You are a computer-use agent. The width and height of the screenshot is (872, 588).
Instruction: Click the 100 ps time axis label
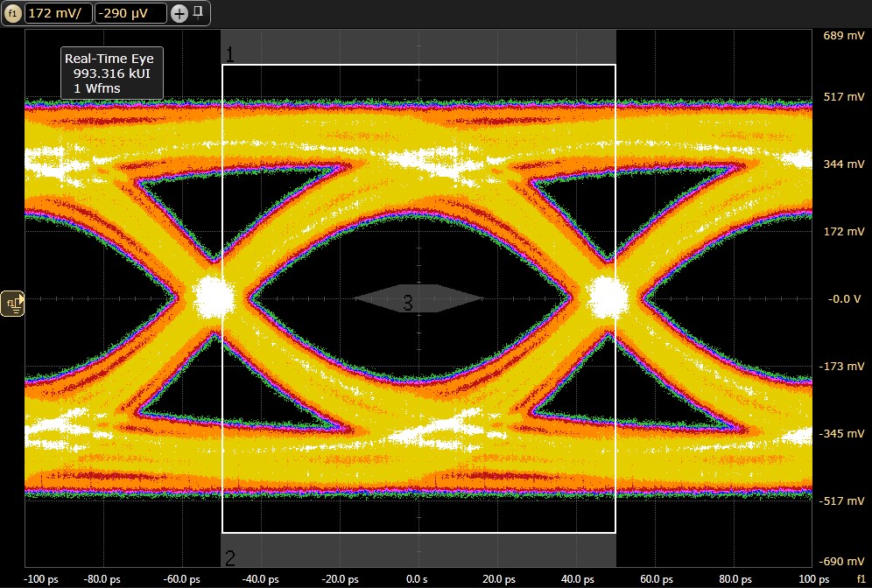coord(815,579)
